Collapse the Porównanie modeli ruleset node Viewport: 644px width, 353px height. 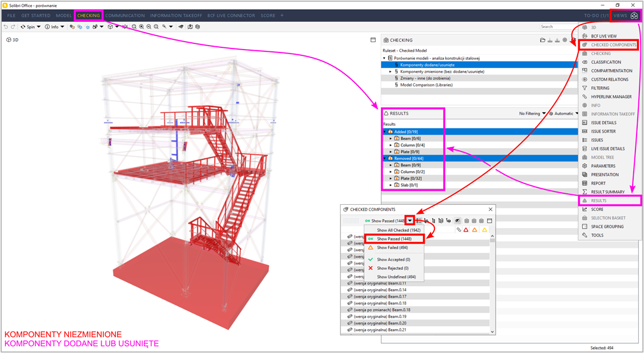(384, 58)
